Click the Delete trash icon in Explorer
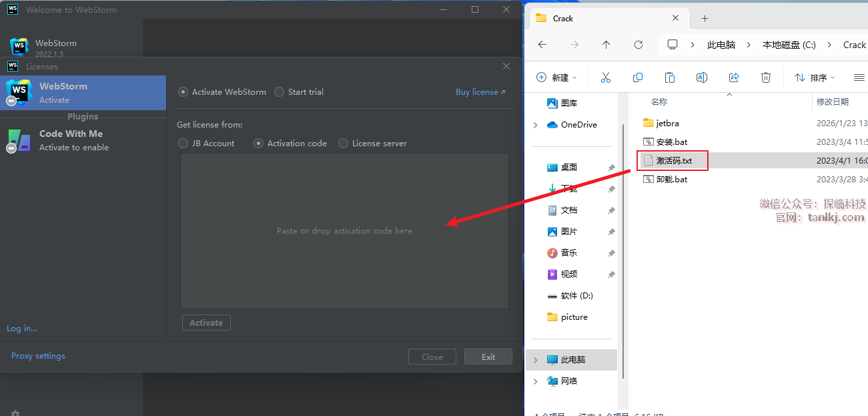 click(x=767, y=77)
